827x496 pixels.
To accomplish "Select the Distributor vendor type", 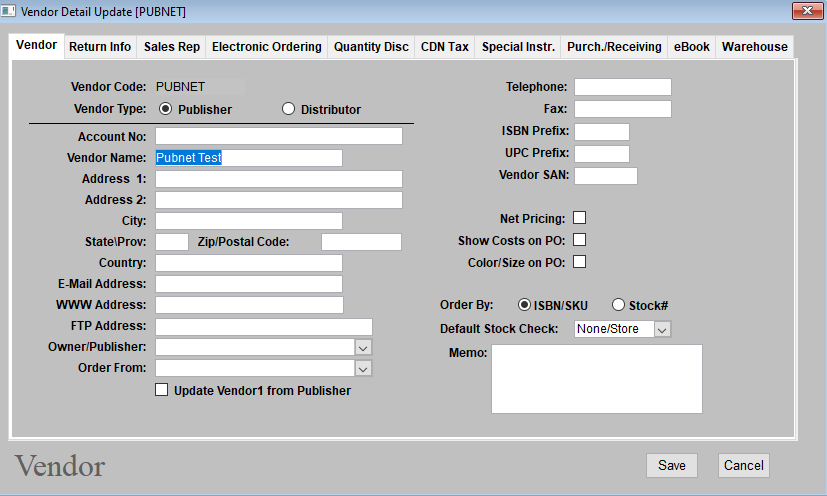I will (289, 109).
